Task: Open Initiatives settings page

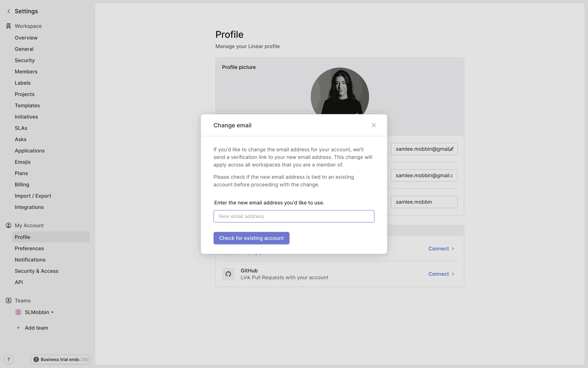Action: [x=26, y=117]
